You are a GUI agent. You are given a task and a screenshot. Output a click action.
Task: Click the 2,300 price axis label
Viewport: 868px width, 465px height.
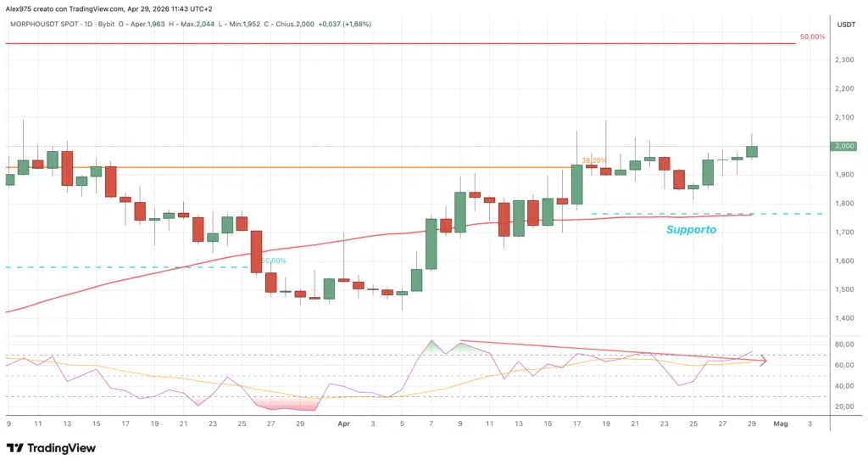843,59
